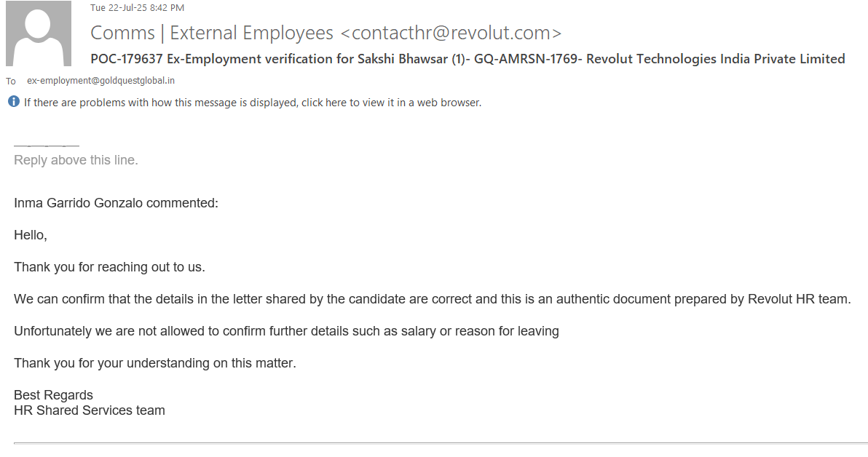Click the 'Reply above this line.' text
The width and height of the screenshot is (868, 457).
(x=76, y=160)
